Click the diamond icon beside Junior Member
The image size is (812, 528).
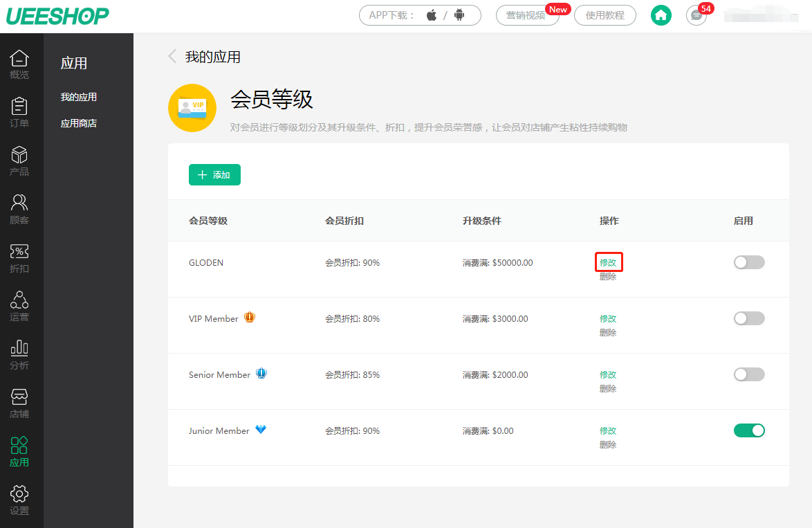(x=261, y=429)
